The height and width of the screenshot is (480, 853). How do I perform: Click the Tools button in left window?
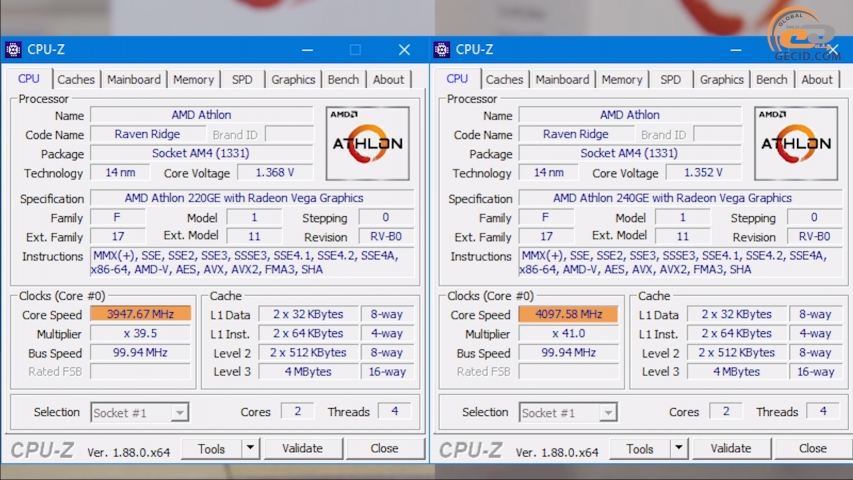[x=211, y=448]
